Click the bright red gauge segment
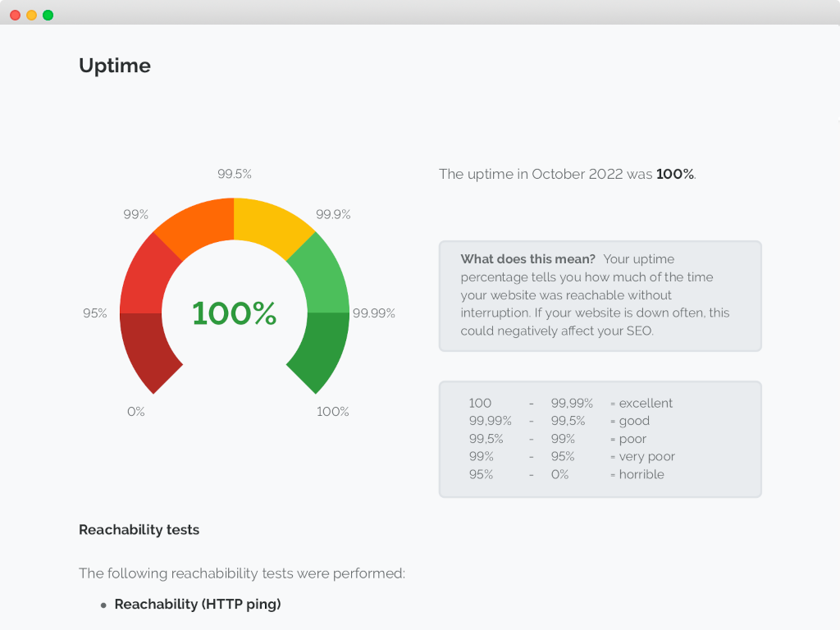 coord(148,275)
